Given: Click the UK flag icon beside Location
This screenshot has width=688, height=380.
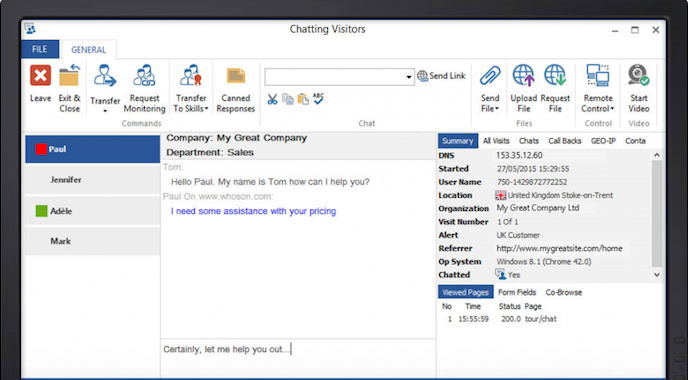Looking at the screenshot, I should tap(500, 195).
